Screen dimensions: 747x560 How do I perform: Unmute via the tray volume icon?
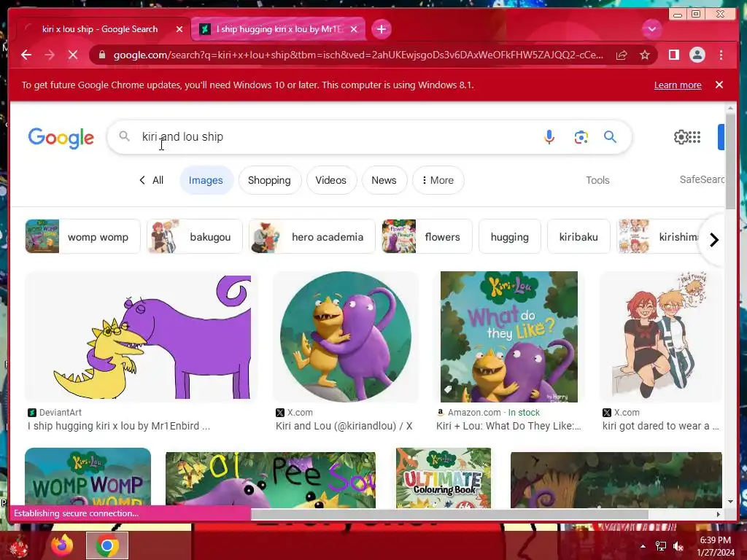tap(678, 546)
